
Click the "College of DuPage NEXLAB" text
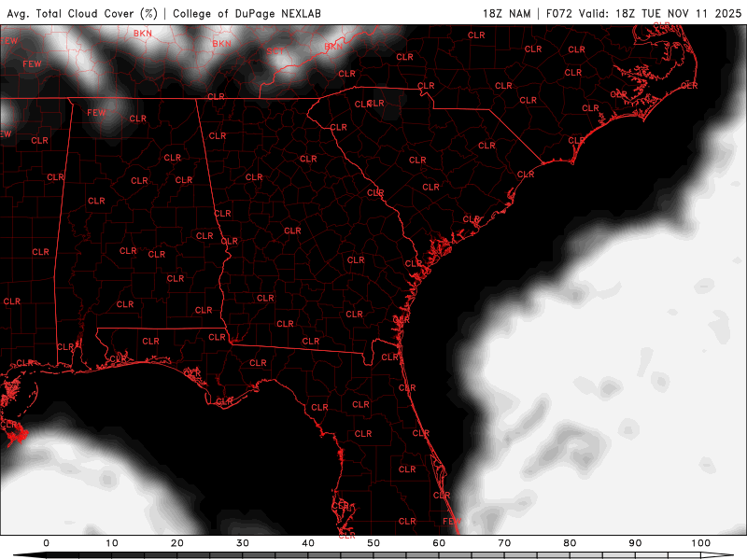click(x=247, y=13)
